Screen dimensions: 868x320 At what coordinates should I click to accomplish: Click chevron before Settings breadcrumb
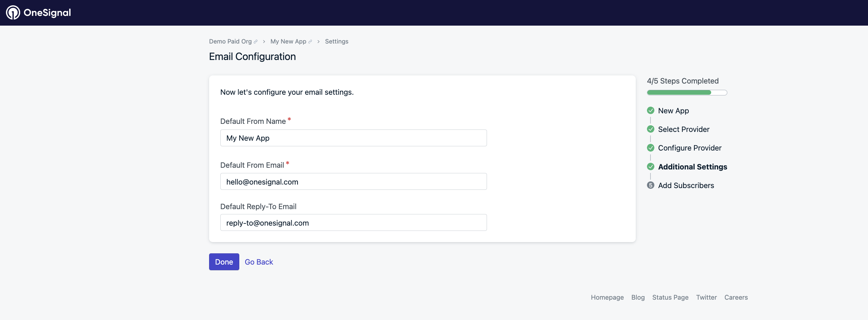[x=319, y=41]
